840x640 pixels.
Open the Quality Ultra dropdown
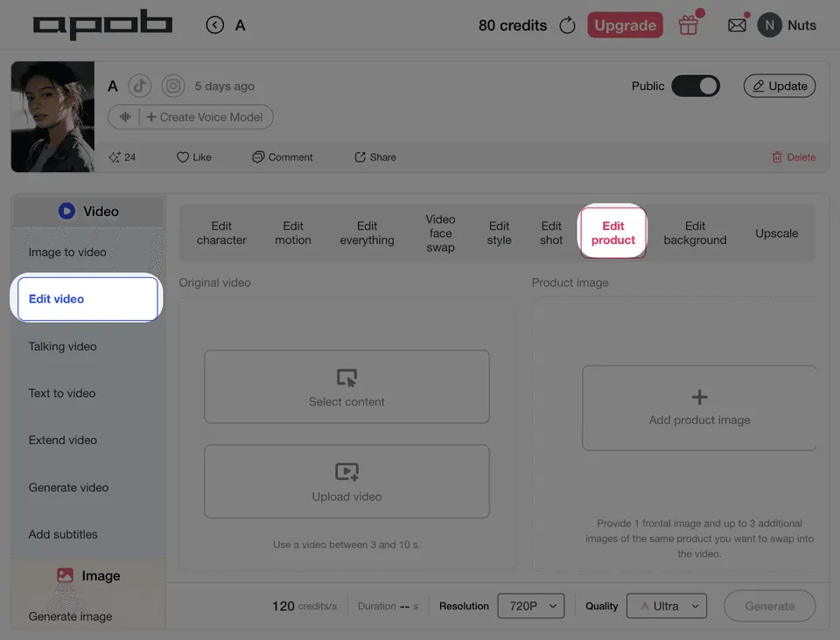click(x=667, y=606)
